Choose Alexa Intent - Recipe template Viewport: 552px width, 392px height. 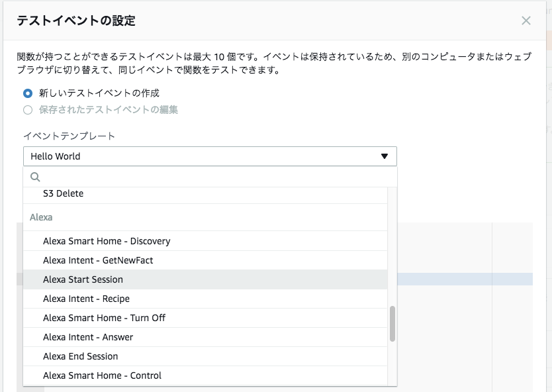point(86,299)
